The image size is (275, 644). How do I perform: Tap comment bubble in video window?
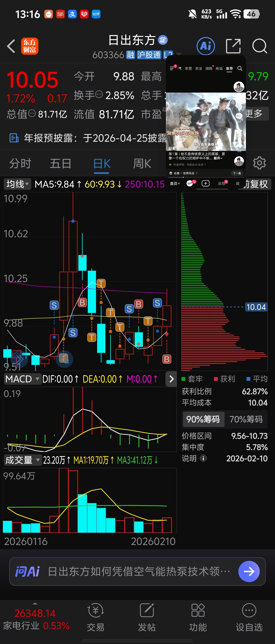239,116
